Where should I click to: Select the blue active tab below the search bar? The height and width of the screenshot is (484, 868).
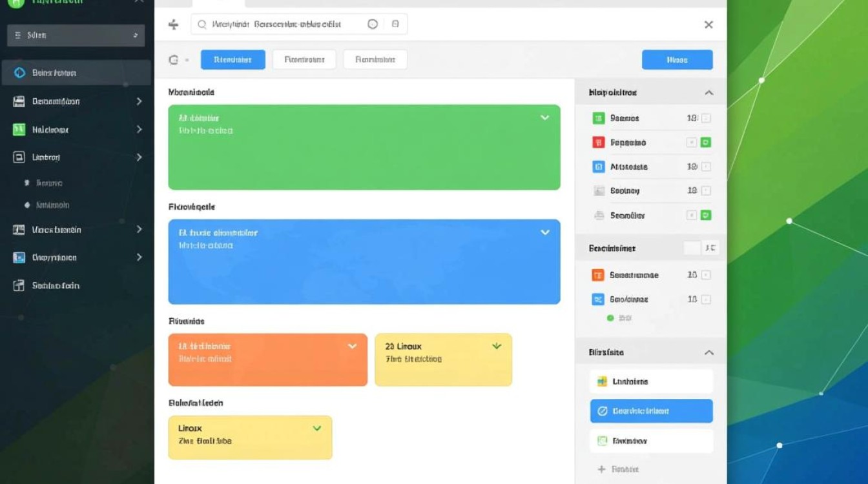[232, 60]
